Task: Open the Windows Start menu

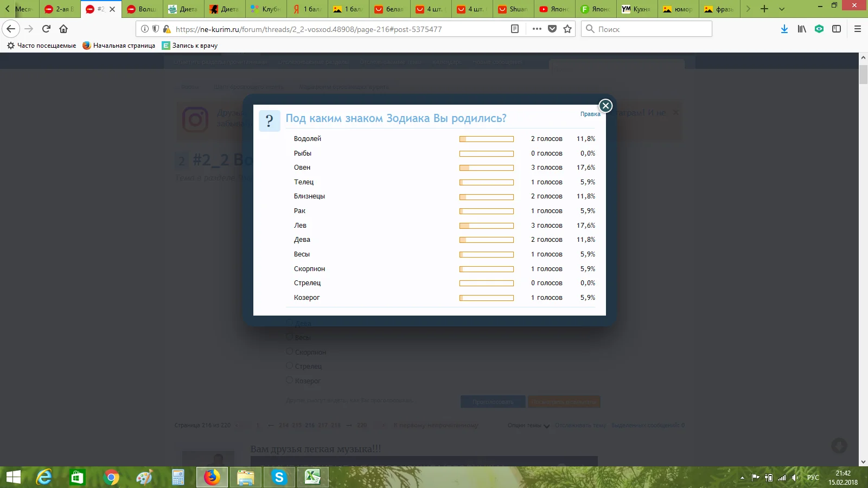Action: pyautogui.click(x=14, y=477)
